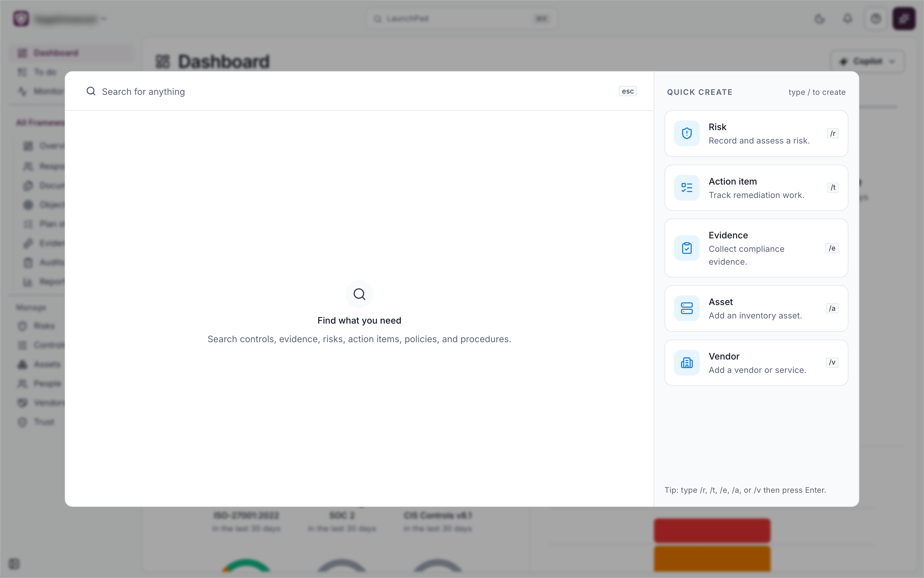Image resolution: width=924 pixels, height=578 pixels.
Task: Click the collapse sidebar icon in background bottom-left
Action: 14,564
